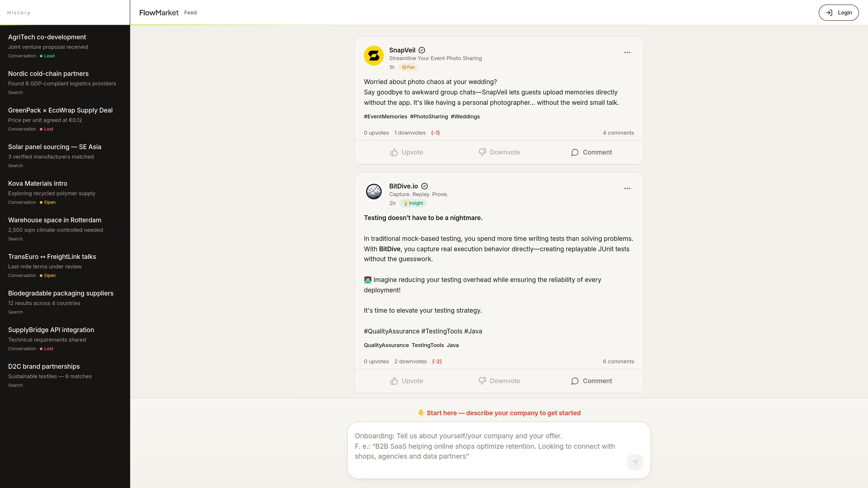The image size is (868, 488).
Task: Upvote the SnapVeil post
Action: click(407, 152)
